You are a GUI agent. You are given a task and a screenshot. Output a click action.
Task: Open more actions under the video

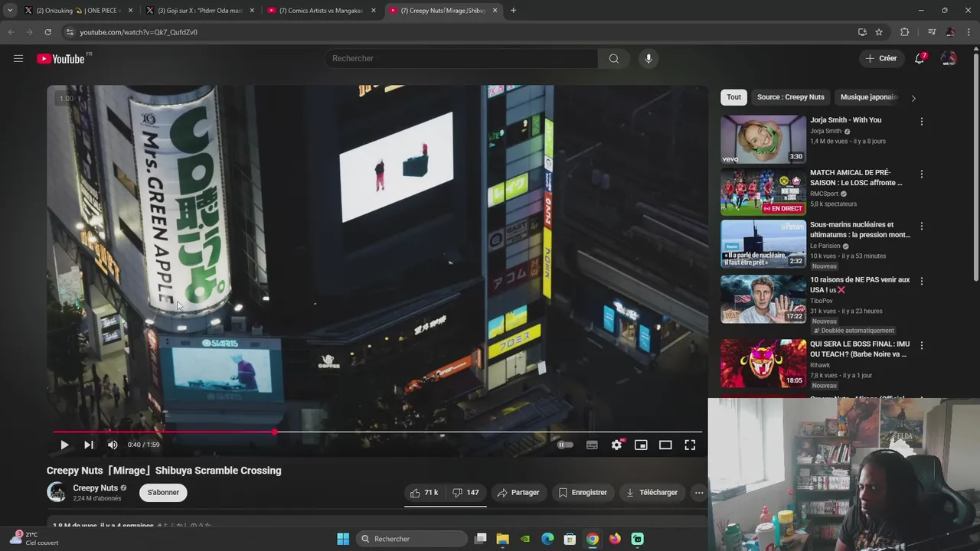(x=699, y=492)
